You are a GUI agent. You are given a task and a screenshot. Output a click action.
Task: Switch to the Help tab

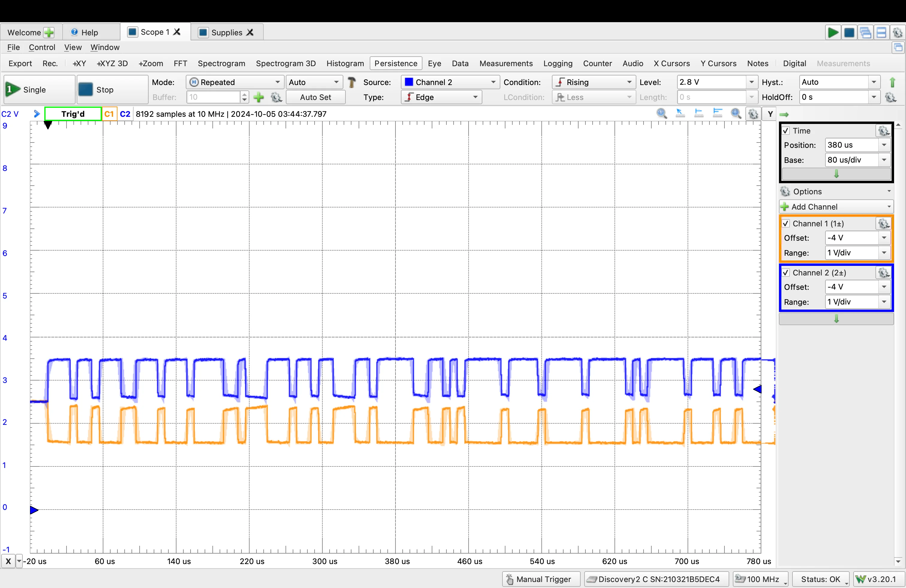90,32
